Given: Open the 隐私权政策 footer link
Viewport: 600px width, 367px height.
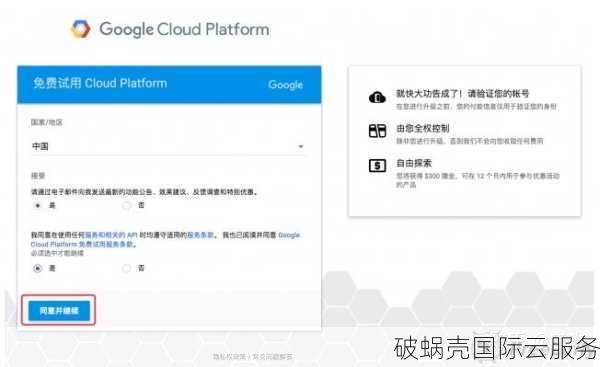Looking at the screenshot, I should (229, 357).
